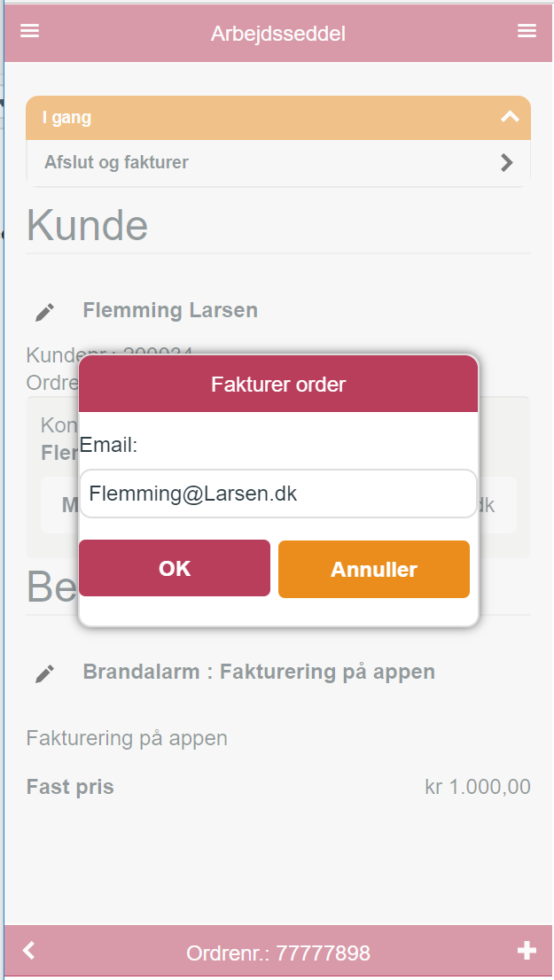
Task: Click the kr 1.000,00 price amount
Action: [x=478, y=786]
